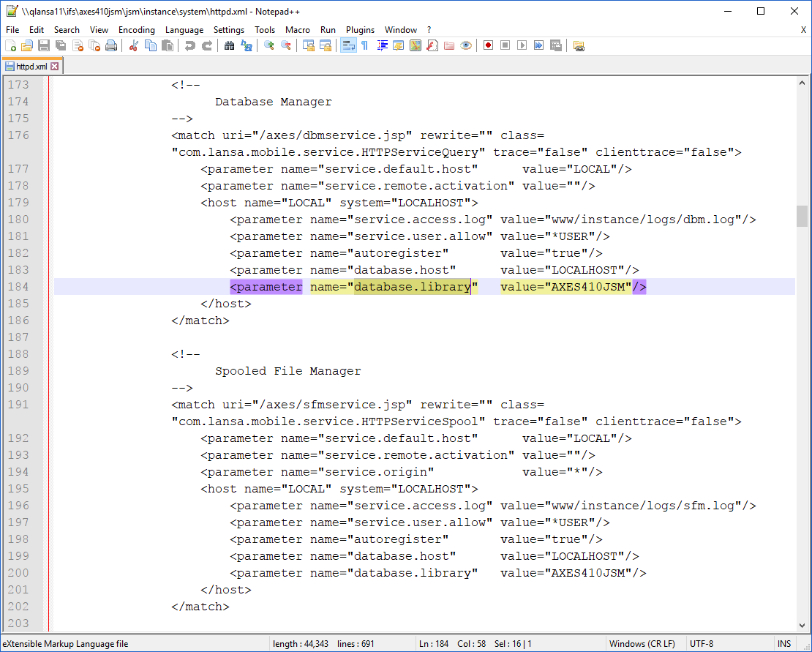Open the Plugins menu
Screen dimensions: 812x652
coord(360,30)
